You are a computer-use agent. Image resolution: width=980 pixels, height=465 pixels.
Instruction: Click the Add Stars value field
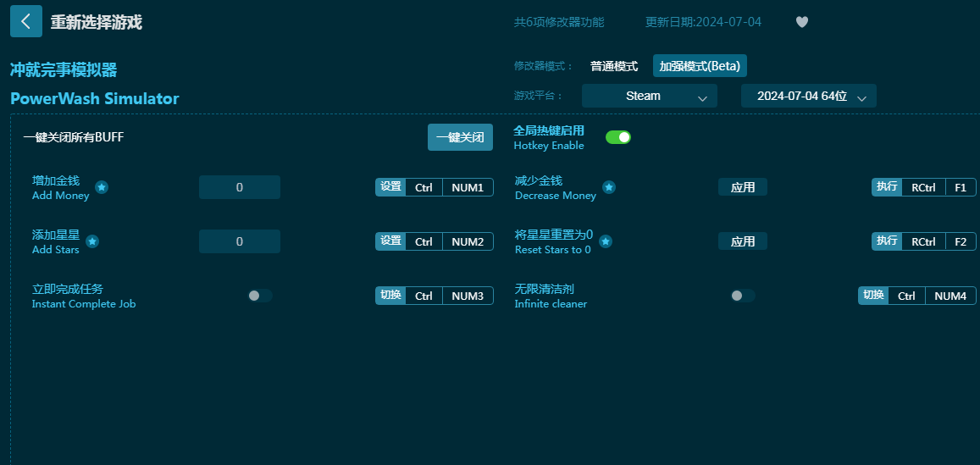[x=240, y=241]
